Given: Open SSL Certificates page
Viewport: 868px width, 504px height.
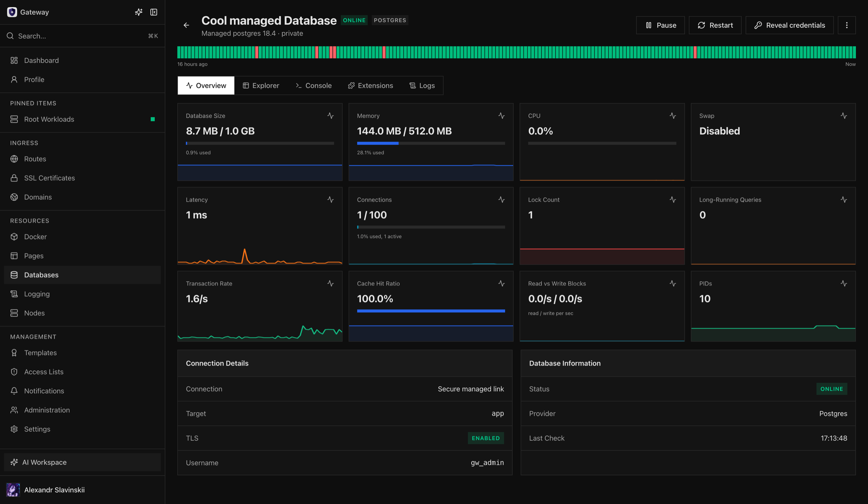Looking at the screenshot, I should point(82,178).
